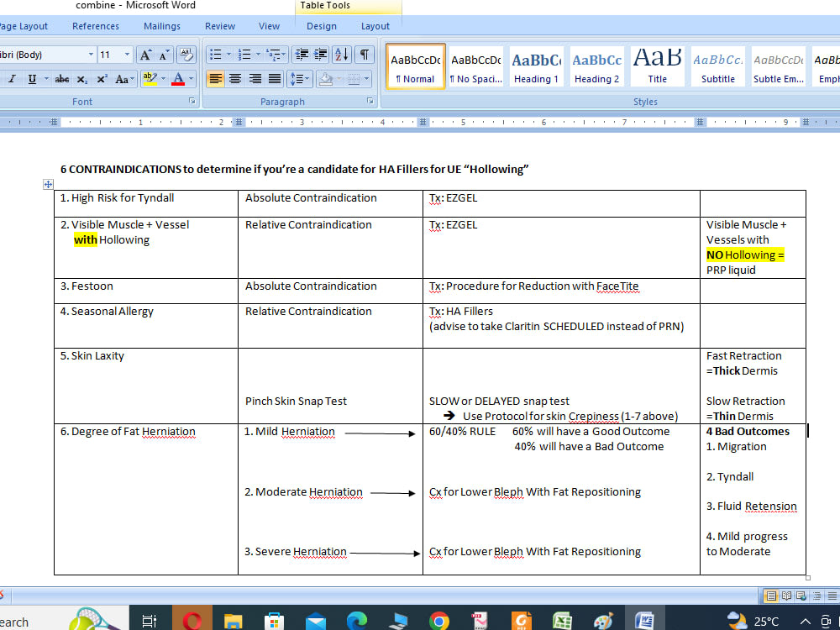Click the Bullets list button
Viewport: 840px width, 630px height.
[215, 55]
